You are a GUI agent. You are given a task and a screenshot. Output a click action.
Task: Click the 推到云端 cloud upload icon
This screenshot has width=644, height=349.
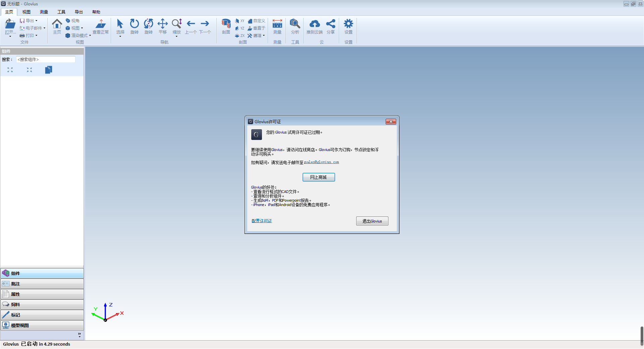(x=315, y=24)
